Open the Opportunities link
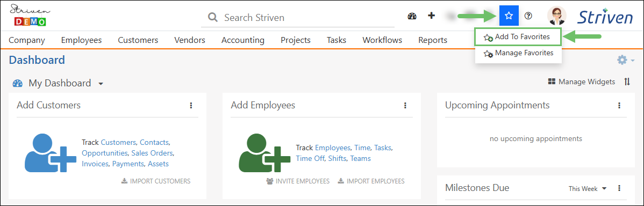 tap(105, 153)
